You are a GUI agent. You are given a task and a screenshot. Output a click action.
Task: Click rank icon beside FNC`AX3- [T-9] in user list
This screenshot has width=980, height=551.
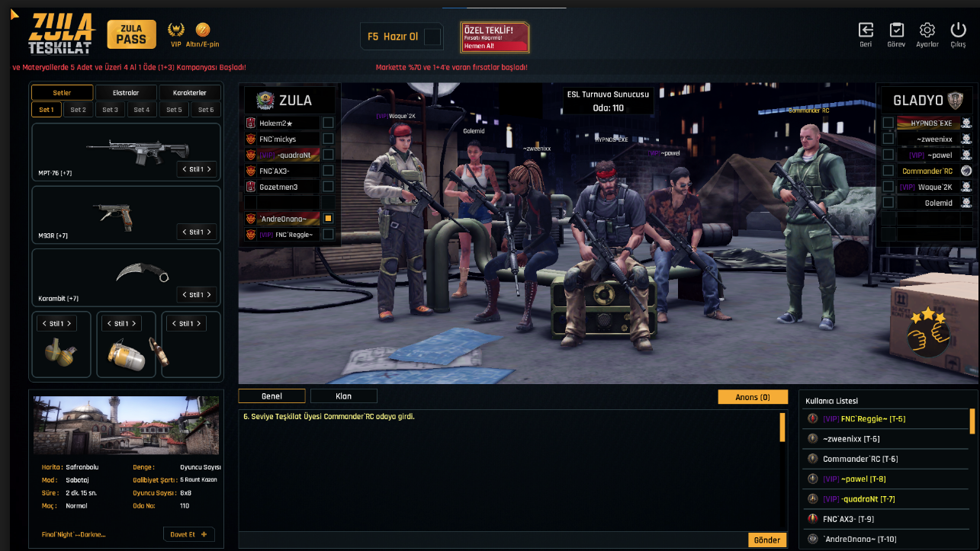(813, 518)
